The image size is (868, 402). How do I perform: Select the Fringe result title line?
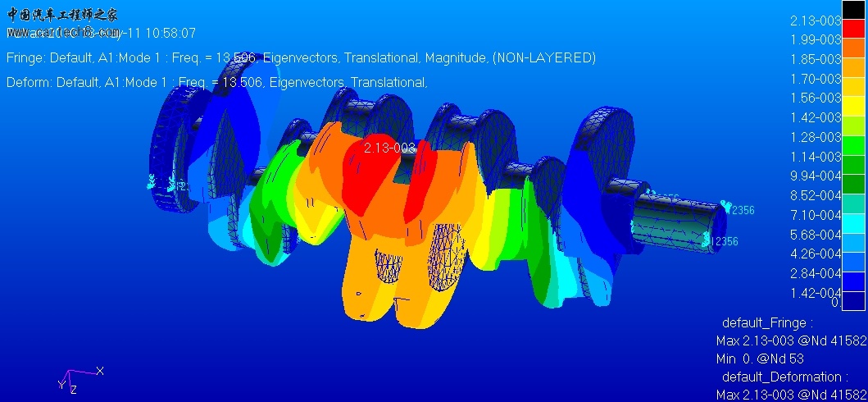[x=300, y=58]
